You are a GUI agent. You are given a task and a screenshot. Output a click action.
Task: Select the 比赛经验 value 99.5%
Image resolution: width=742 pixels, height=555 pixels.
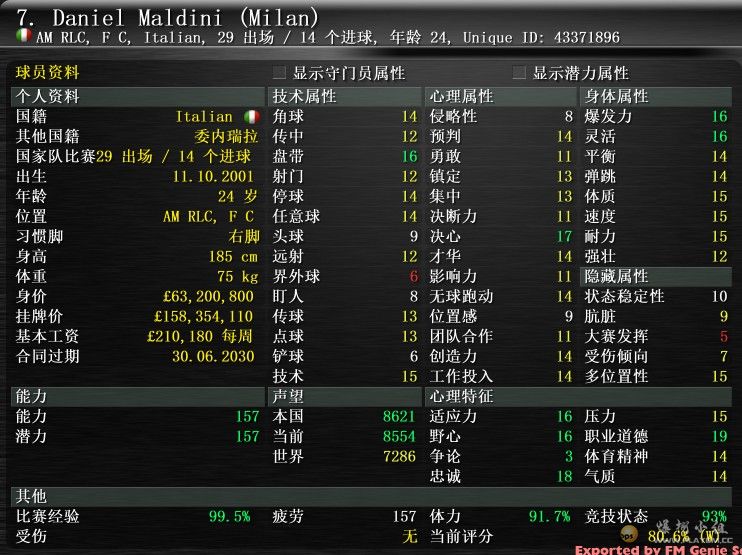[x=230, y=516]
